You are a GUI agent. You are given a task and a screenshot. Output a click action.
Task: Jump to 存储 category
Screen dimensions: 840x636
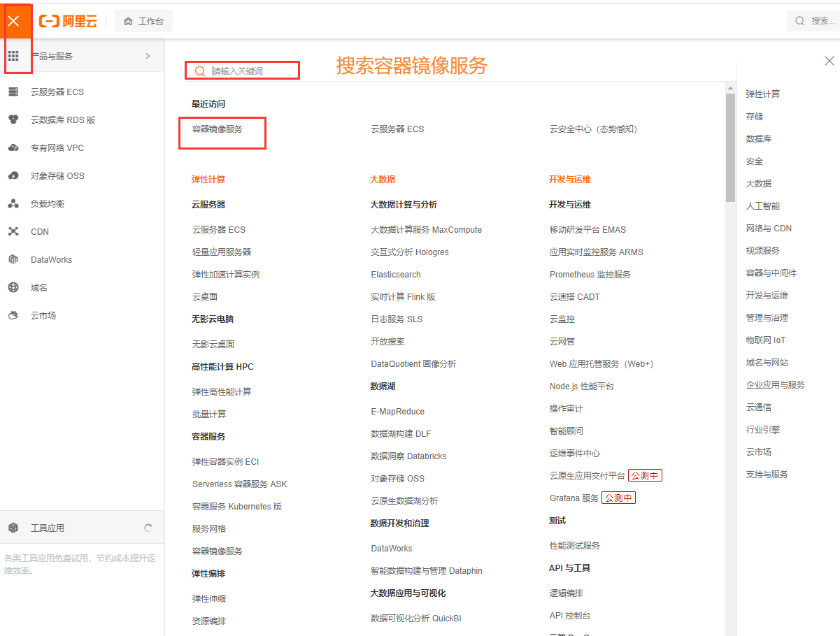click(x=755, y=116)
